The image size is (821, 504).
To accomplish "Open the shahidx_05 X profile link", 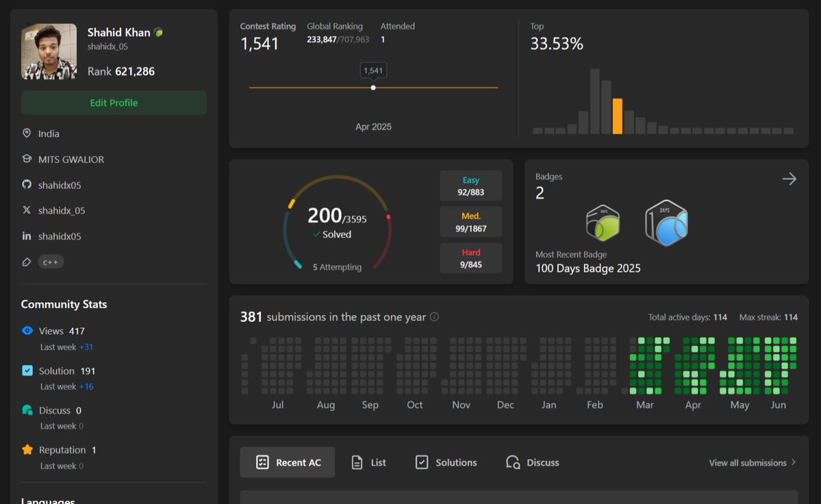I will coord(61,210).
